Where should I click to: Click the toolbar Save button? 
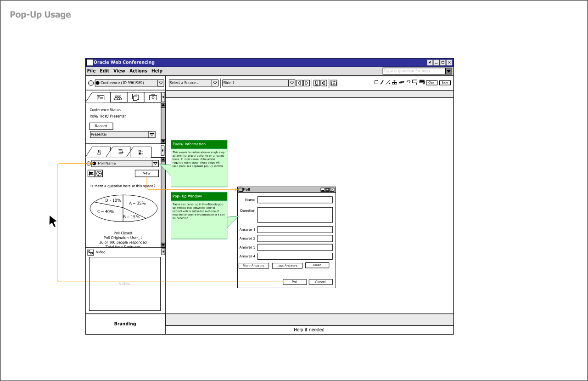[x=445, y=83]
